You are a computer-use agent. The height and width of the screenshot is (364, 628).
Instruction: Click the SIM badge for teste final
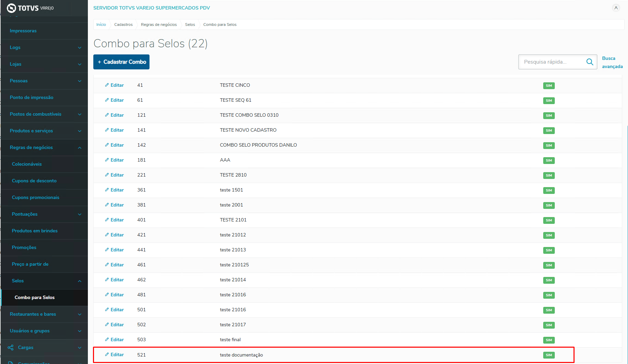coord(549,340)
